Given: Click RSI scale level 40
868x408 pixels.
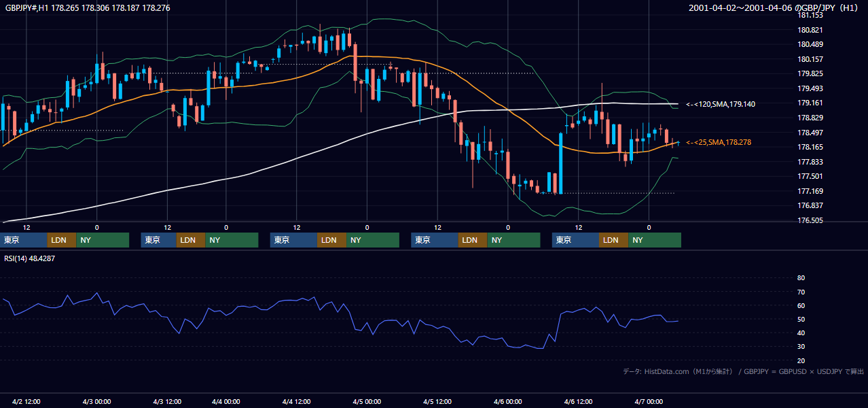Looking at the screenshot, I should [801, 333].
